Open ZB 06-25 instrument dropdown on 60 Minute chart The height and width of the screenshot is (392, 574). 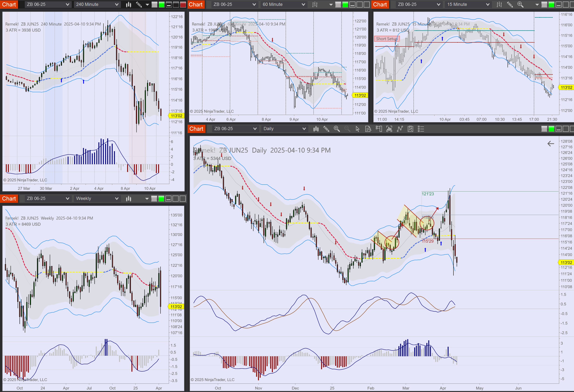(234, 4)
